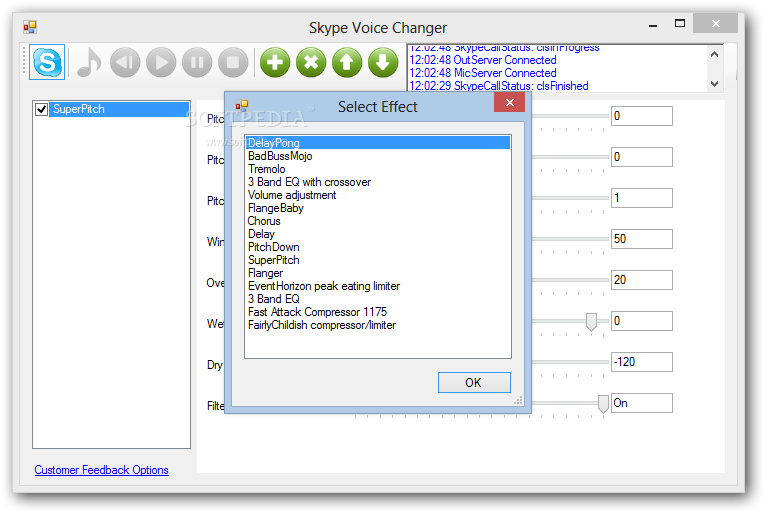This screenshot has width=765, height=513.
Task: Click the first value field showing 0
Action: tap(642, 116)
